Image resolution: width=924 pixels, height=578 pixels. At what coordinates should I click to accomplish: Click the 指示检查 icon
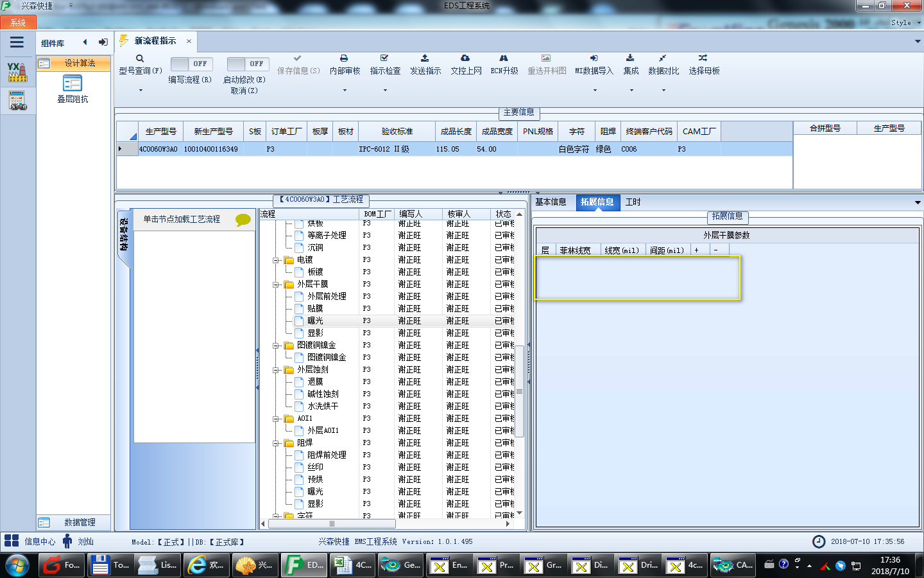pos(384,58)
